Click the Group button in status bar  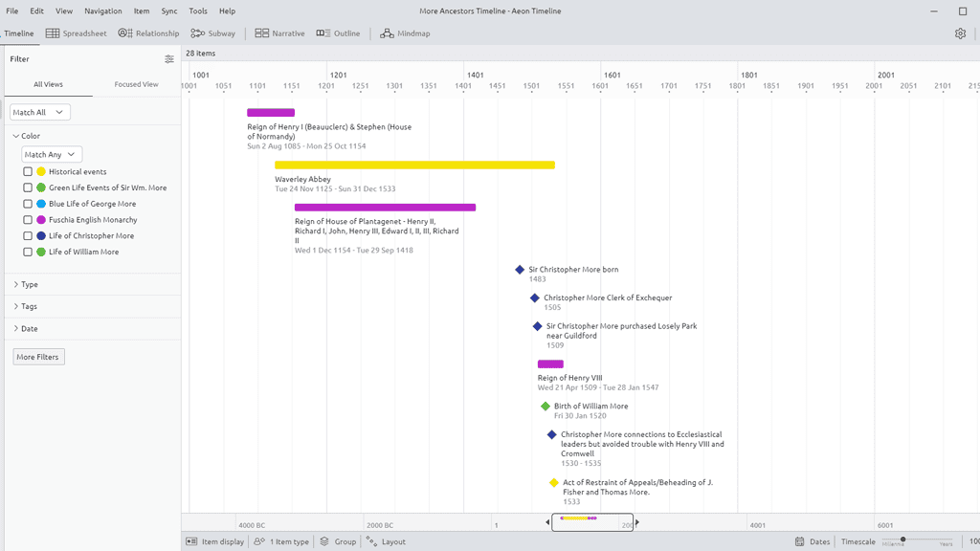pos(338,541)
